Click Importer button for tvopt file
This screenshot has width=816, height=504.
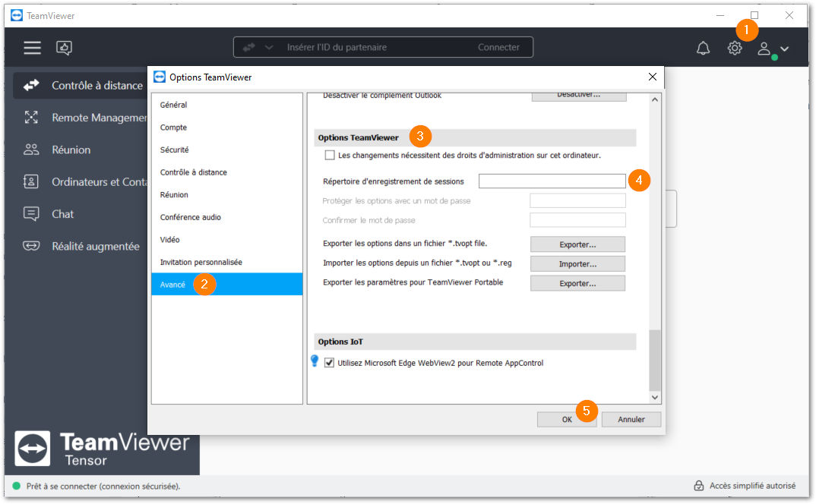(577, 263)
